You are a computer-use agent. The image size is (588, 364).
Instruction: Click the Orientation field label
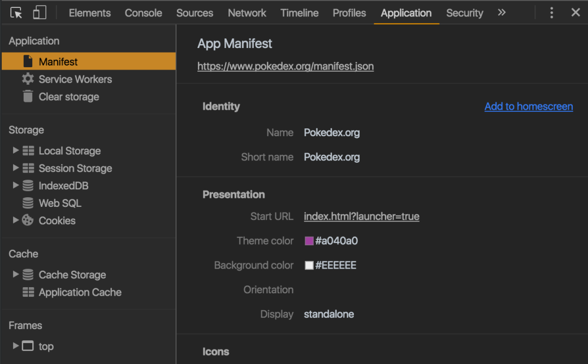point(269,290)
